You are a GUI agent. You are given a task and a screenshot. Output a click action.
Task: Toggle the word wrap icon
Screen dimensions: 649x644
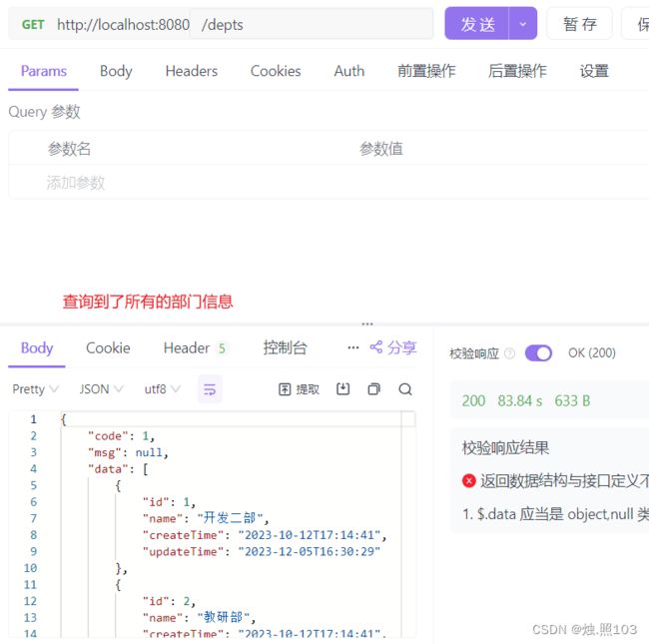210,389
